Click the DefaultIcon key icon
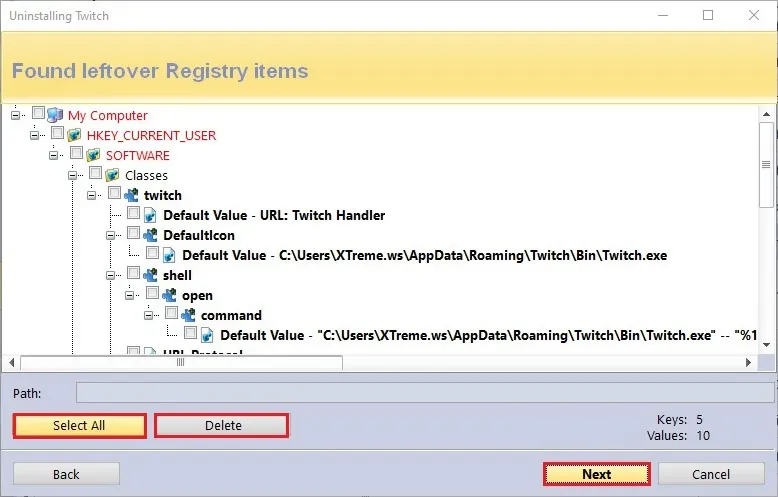The height and width of the screenshot is (497, 778). 150,235
